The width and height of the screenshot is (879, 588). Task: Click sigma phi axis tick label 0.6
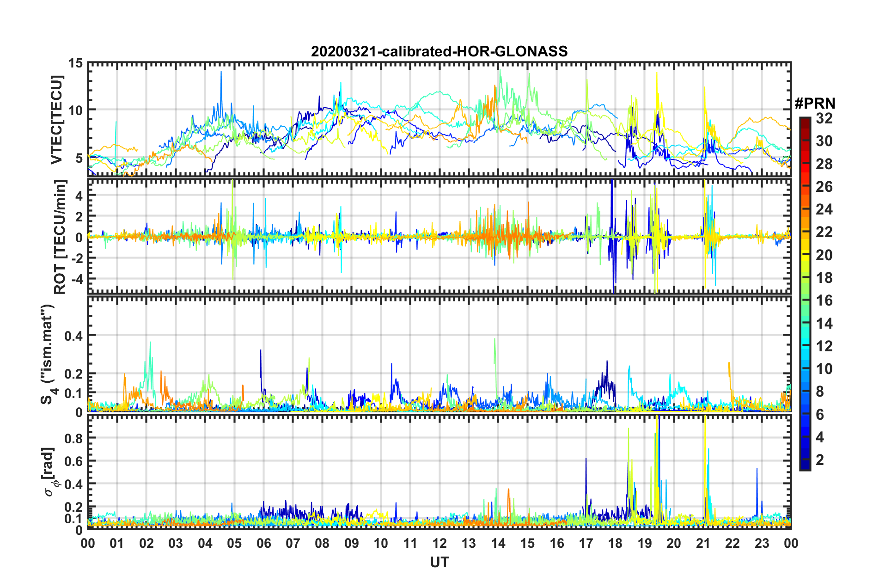73,461
